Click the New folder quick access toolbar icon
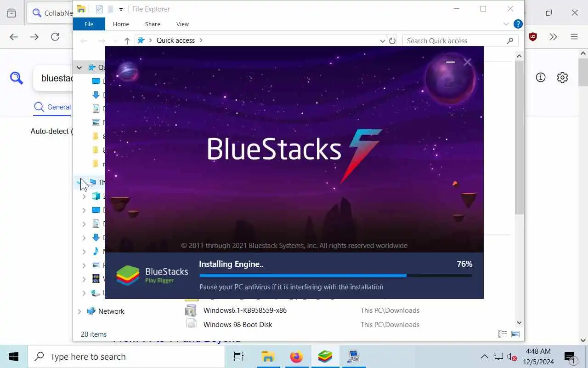 coord(111,9)
